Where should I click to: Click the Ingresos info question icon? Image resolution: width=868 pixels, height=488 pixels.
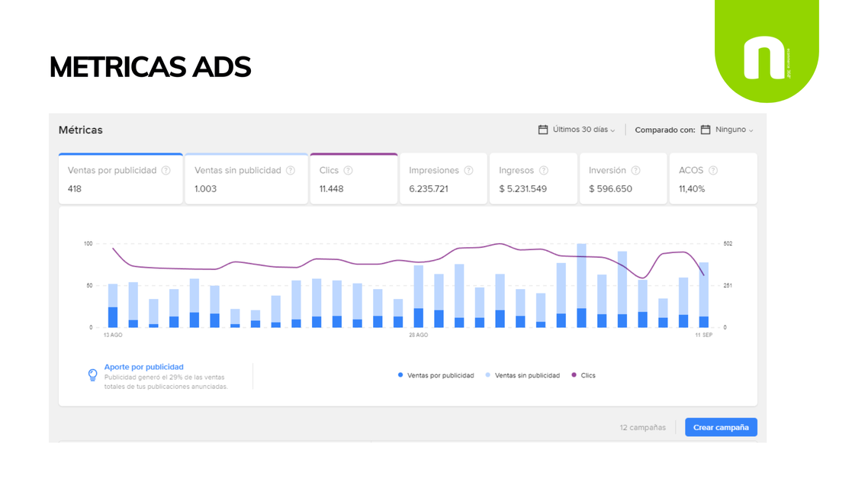pyautogui.click(x=544, y=170)
